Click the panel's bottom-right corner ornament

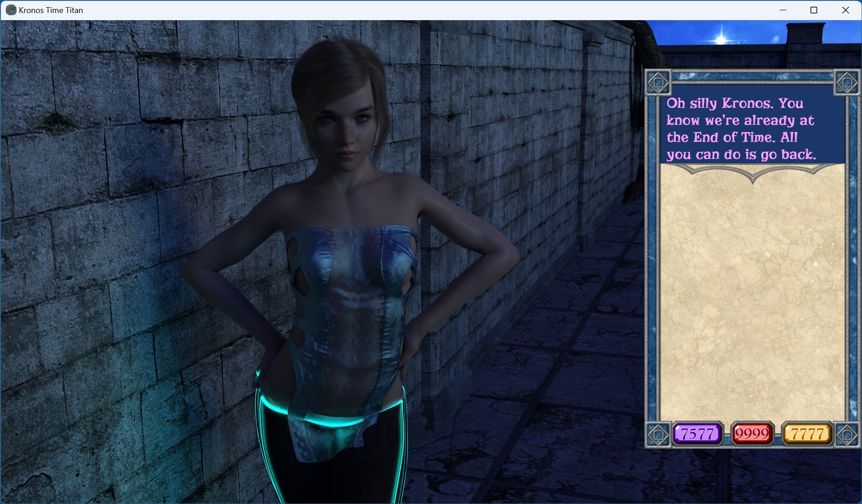click(847, 434)
